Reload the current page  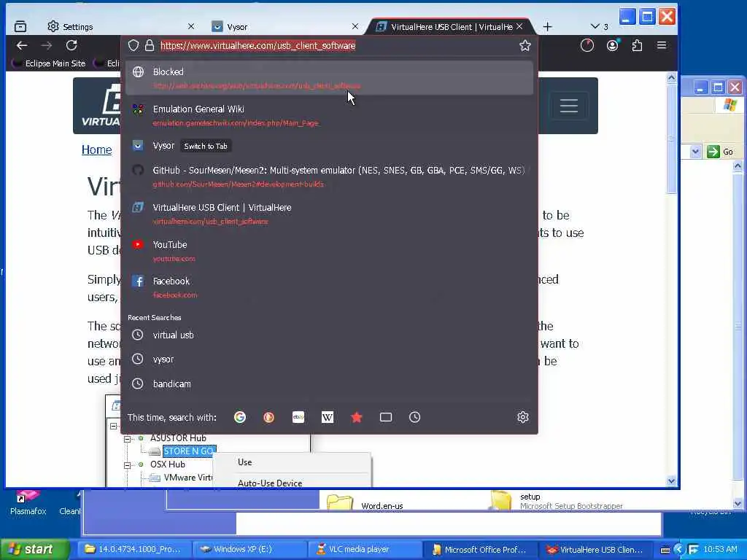click(x=71, y=46)
